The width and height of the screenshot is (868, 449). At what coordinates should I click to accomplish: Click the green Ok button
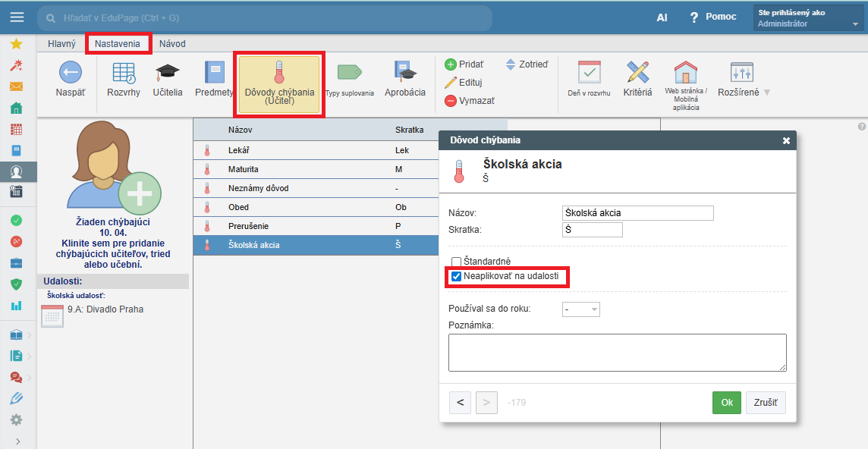click(726, 403)
